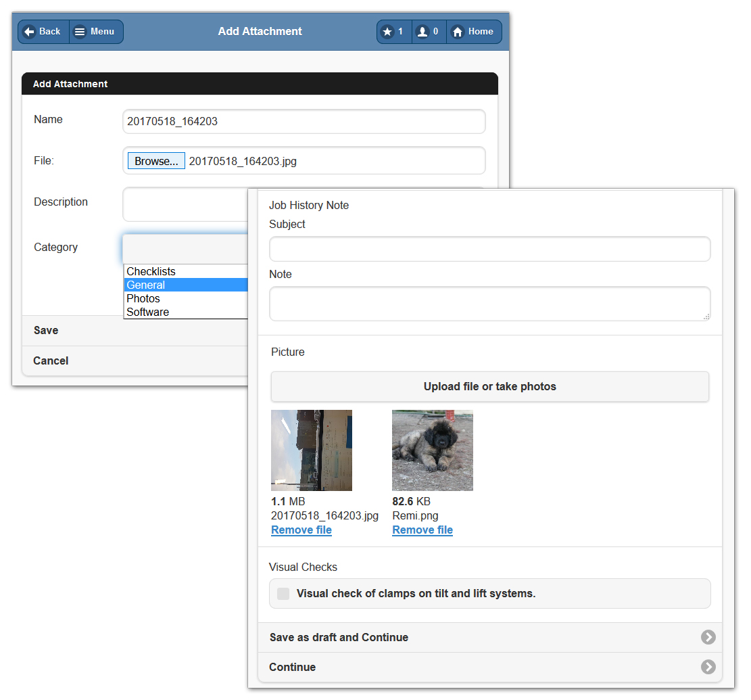Click arrow icon on Continue row

click(x=708, y=667)
